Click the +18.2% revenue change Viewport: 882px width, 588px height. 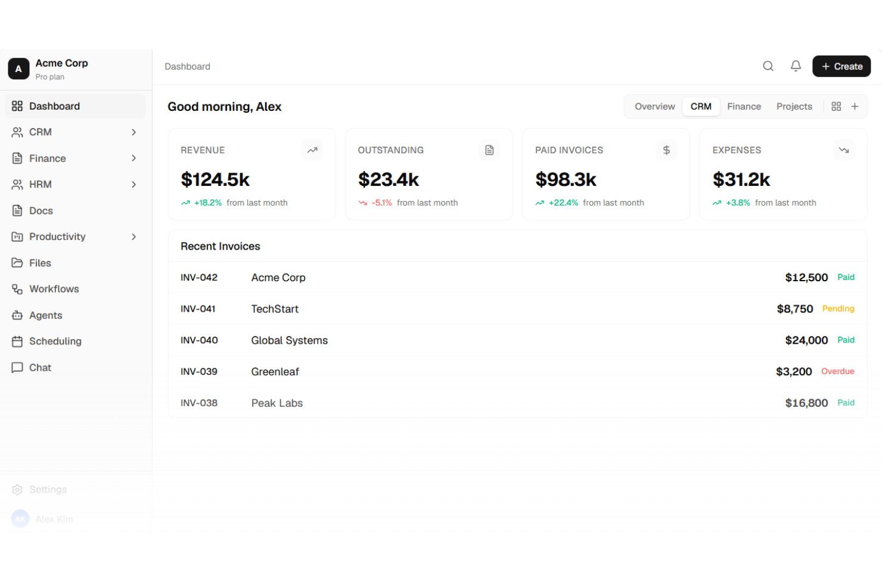point(208,203)
